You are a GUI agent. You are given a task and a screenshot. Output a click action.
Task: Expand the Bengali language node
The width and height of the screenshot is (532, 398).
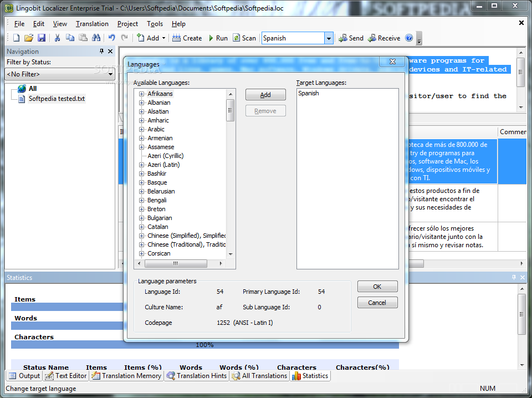tap(141, 200)
